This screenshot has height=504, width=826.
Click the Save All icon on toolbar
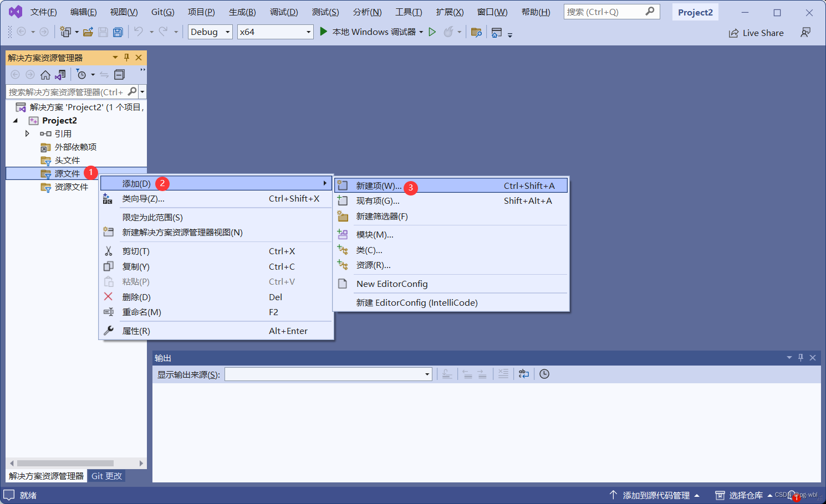pos(118,32)
